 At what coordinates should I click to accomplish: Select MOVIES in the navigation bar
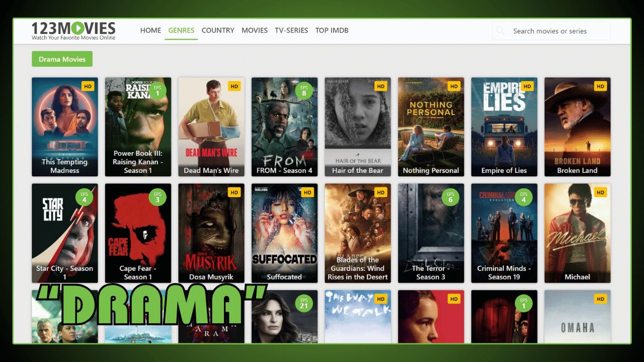[255, 30]
